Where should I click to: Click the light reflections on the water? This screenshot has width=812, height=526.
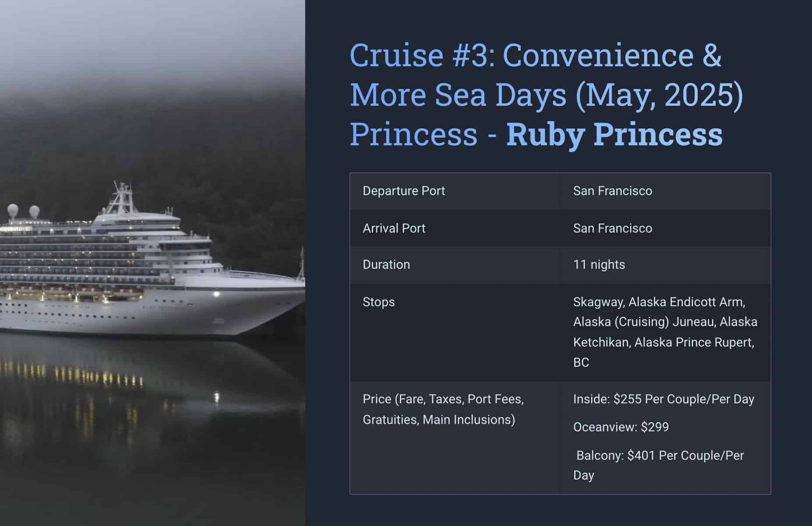pyautogui.click(x=101, y=377)
